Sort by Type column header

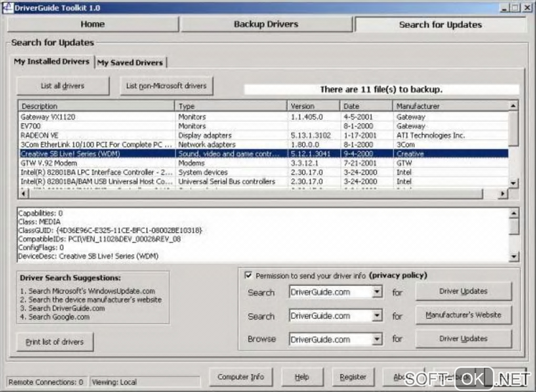[231, 106]
